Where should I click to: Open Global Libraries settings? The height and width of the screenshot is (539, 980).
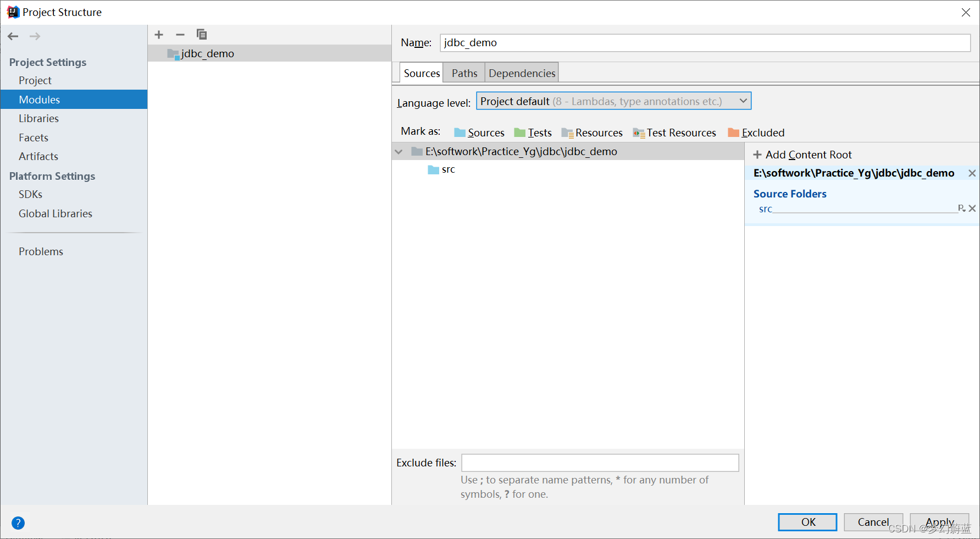pyautogui.click(x=56, y=213)
